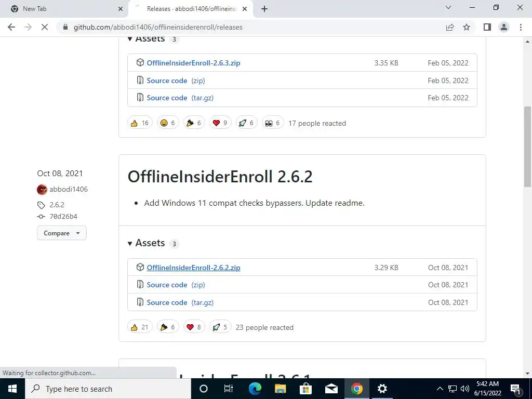Click thumbs up reaction with 21
This screenshot has width=532, height=399.
click(x=140, y=327)
